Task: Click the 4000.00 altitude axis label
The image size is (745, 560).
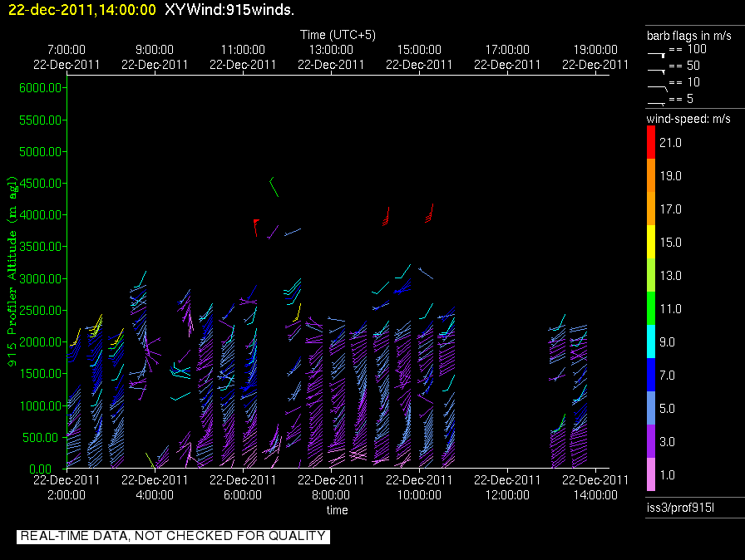Action: (x=40, y=215)
